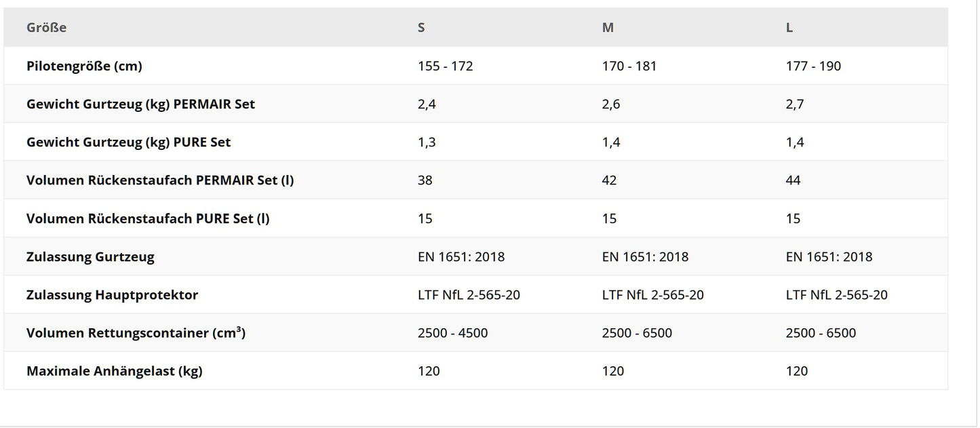
Task: Click EN 1651: 2018 in M column
Action: click(645, 256)
